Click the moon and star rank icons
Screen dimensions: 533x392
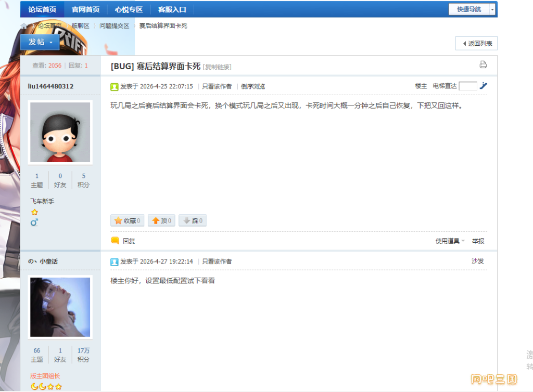(46, 387)
